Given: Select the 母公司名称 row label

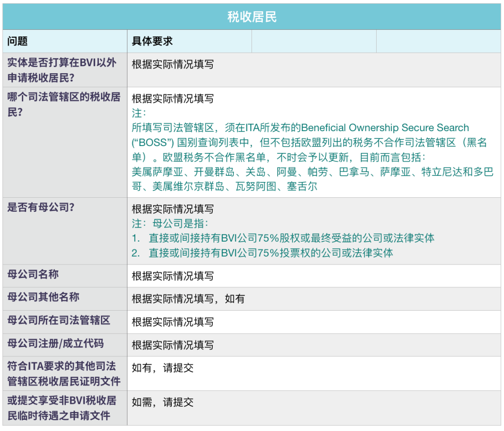Looking at the screenshot, I should coord(33,274).
